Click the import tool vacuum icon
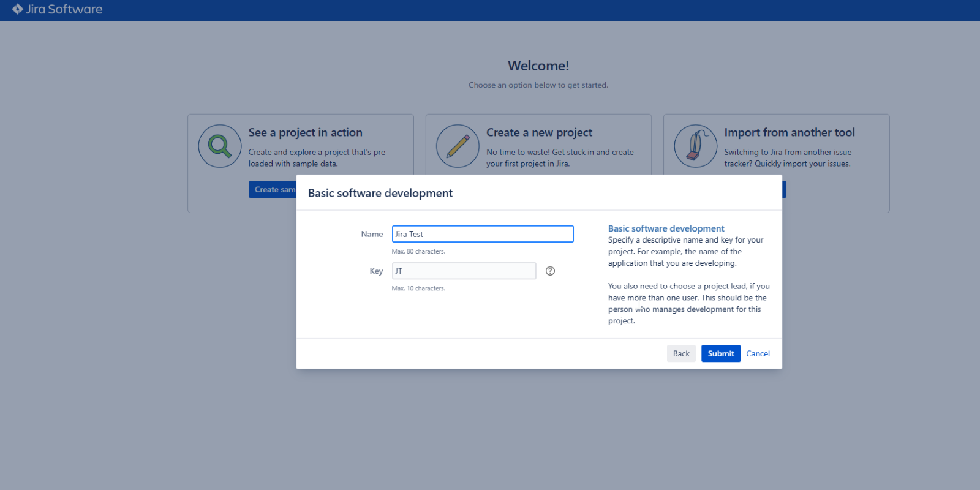 696,146
